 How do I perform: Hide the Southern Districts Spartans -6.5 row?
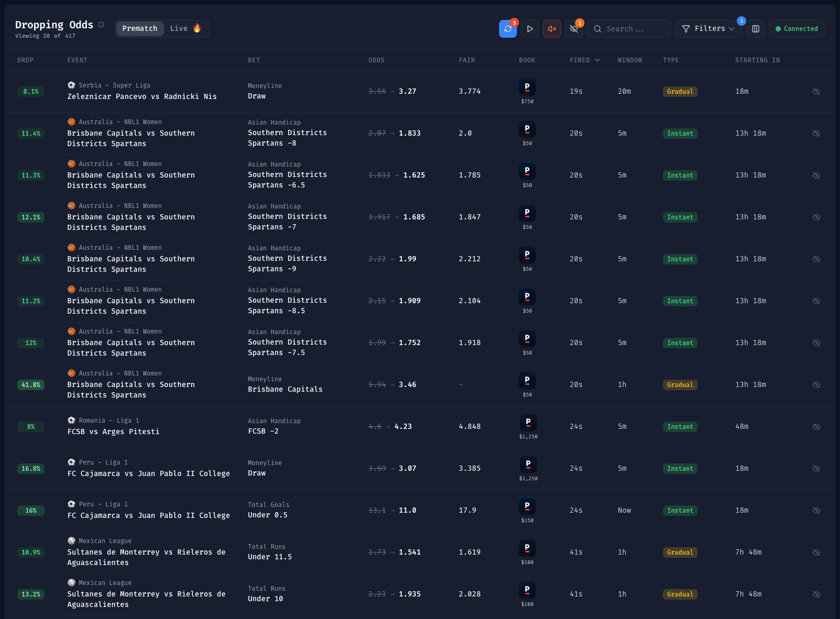816,175
